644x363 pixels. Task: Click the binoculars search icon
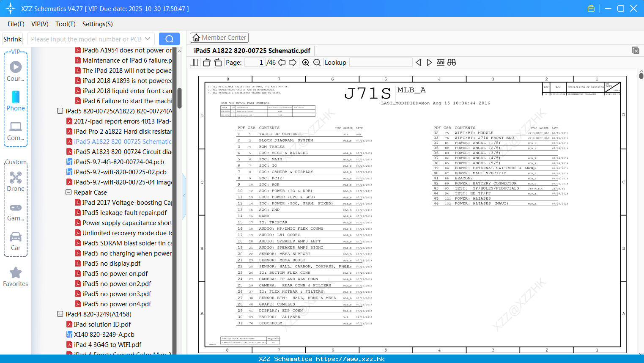pos(452,63)
